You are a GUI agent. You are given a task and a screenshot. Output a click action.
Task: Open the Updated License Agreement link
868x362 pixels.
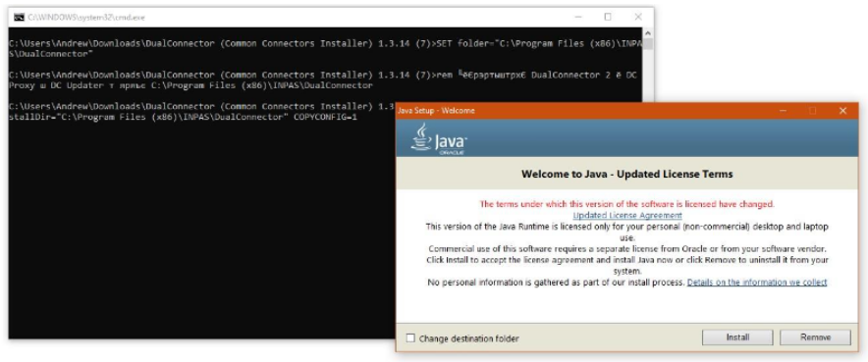627,215
